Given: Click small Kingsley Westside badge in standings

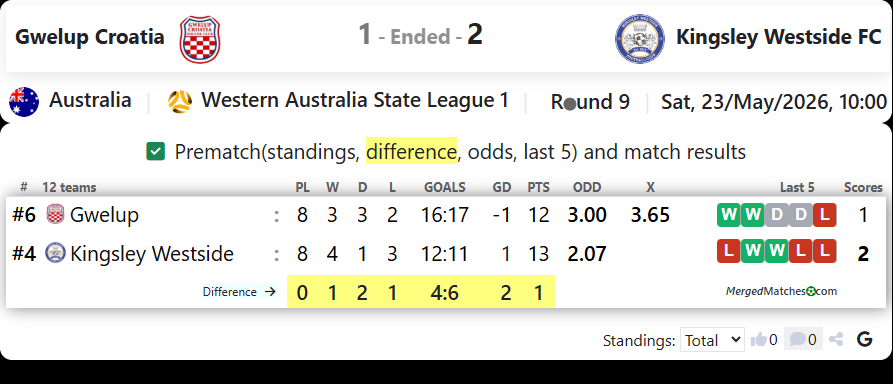Looking at the screenshot, I should (x=55, y=253).
